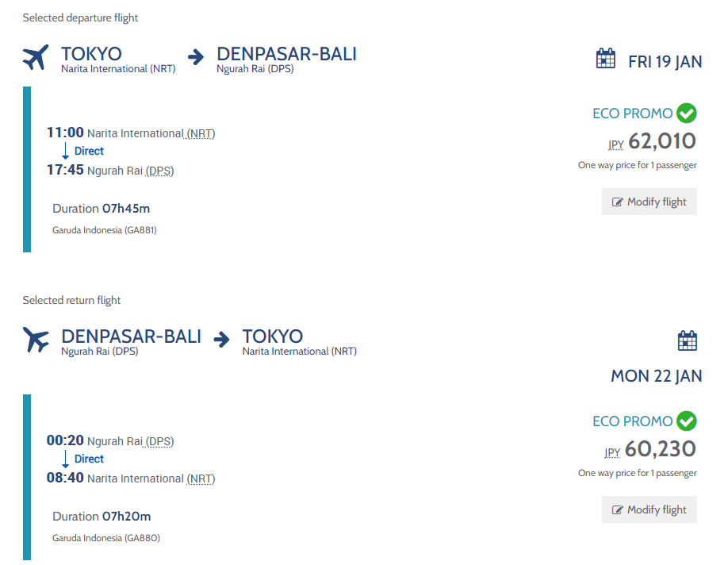Image resolution: width=728 pixels, height=565 pixels.
Task: Click the calendar icon beside FRI 19 JAN
Action: coord(605,59)
